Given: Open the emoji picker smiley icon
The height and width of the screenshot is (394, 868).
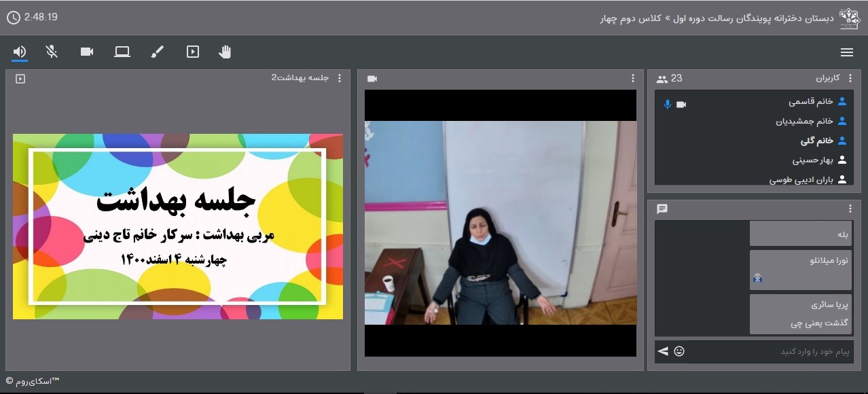Looking at the screenshot, I should [679, 351].
